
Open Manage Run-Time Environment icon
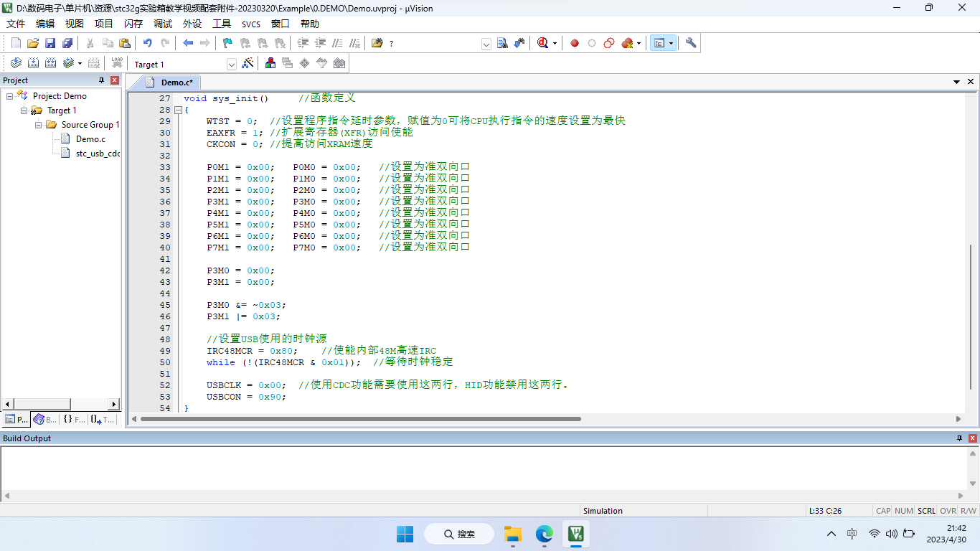click(x=305, y=63)
